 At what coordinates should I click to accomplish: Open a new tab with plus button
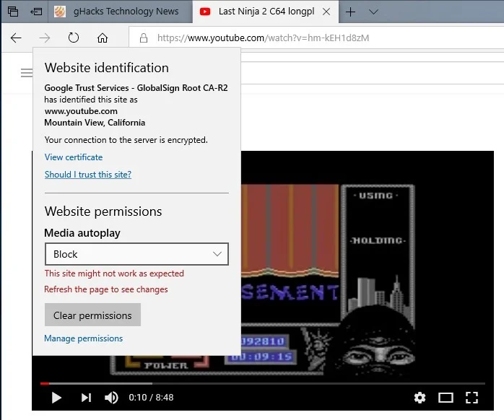(x=350, y=12)
